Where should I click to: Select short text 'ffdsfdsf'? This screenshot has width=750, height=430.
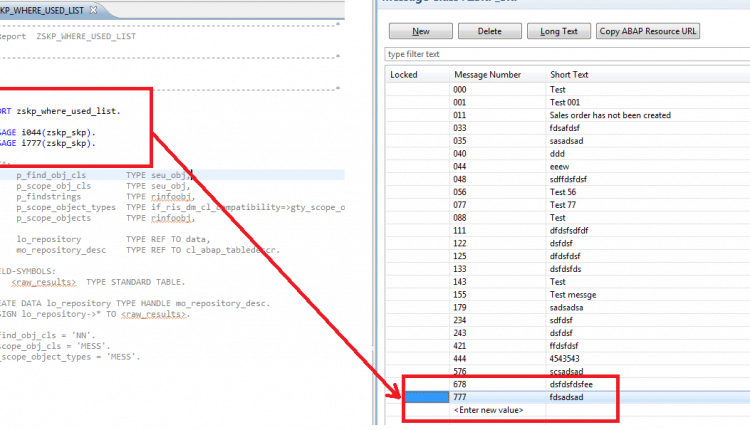[x=564, y=346]
